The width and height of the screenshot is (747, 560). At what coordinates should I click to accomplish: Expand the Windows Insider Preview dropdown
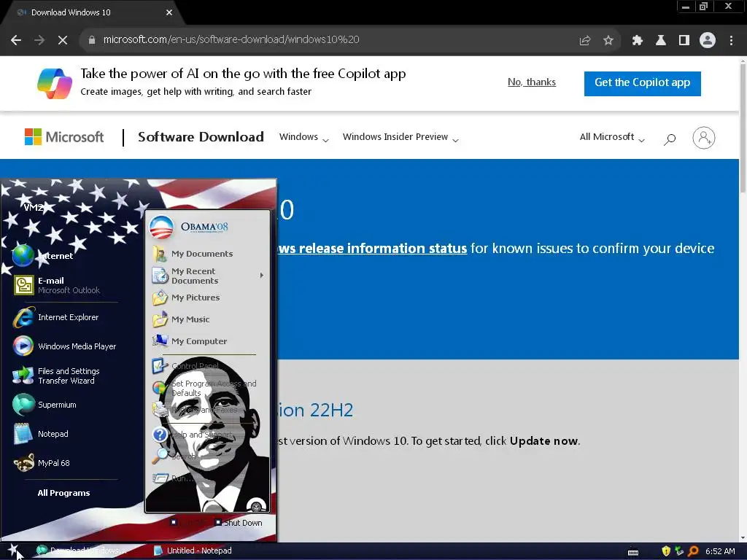pyautogui.click(x=400, y=137)
